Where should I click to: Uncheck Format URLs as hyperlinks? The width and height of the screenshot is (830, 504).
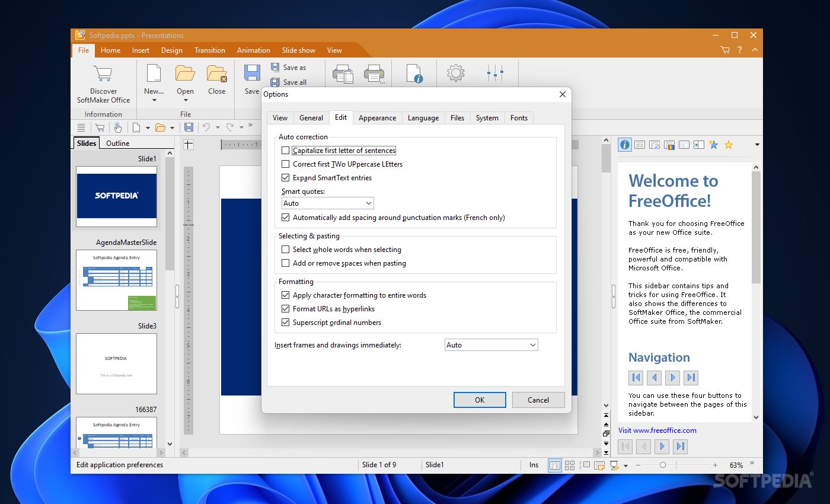click(x=286, y=309)
